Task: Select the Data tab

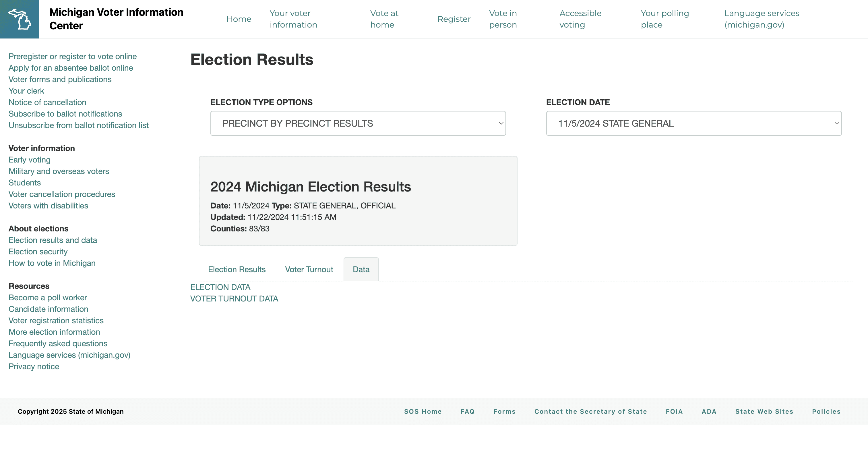Action: (x=361, y=269)
